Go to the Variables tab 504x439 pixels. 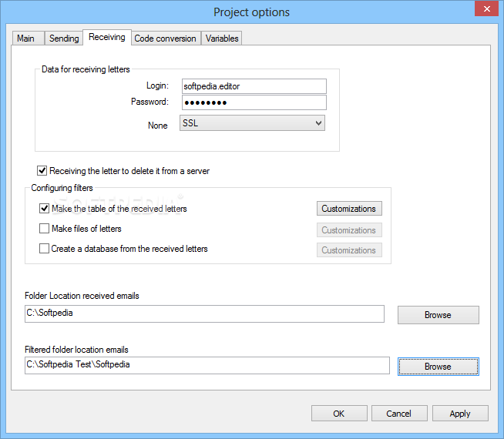223,39
